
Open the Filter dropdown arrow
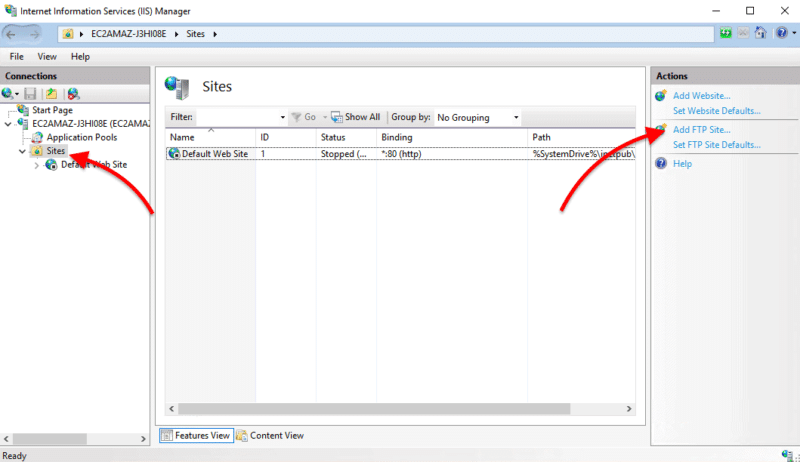[x=283, y=117]
